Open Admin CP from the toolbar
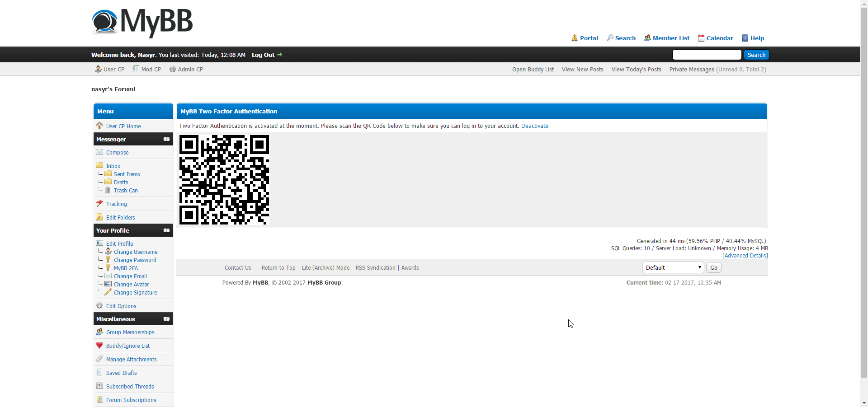868x407 pixels. pos(186,69)
